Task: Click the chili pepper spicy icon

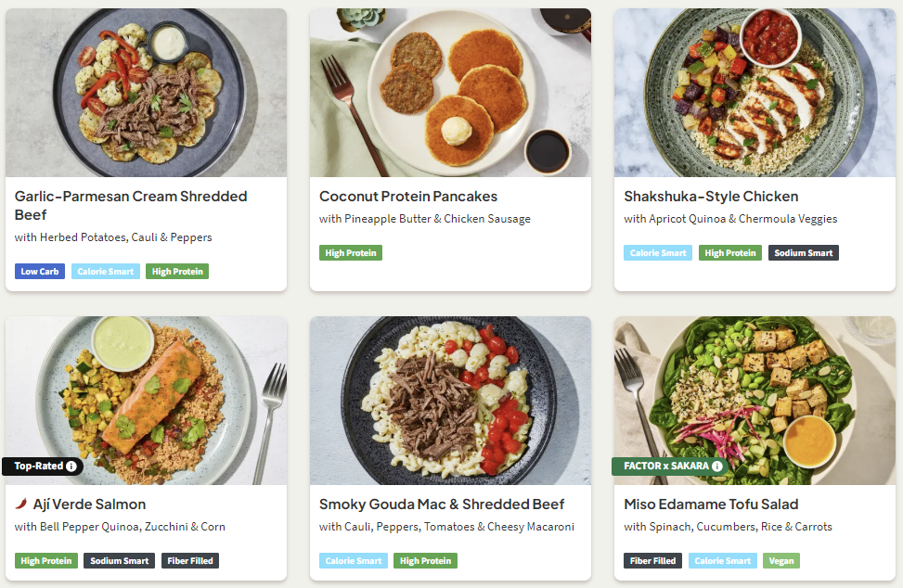Action: pos(20,505)
